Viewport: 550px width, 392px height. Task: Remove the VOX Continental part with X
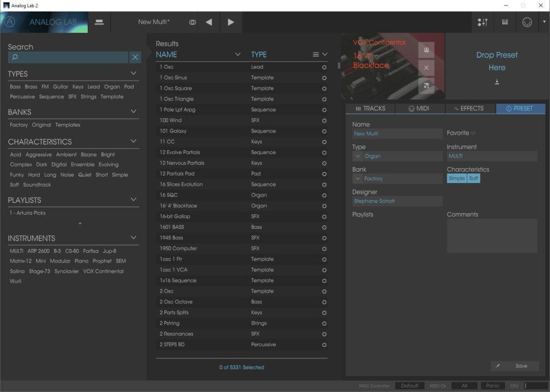coord(426,68)
